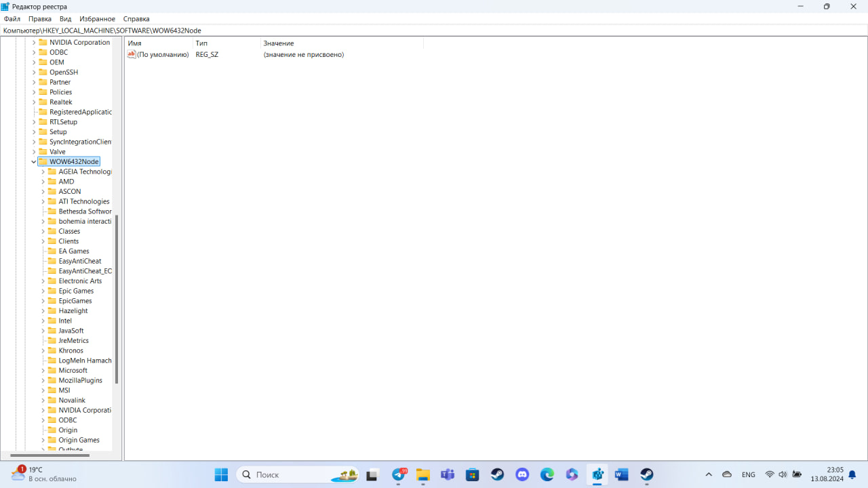This screenshot has height=488, width=868.
Task: Open the Вид menu
Action: [65, 19]
